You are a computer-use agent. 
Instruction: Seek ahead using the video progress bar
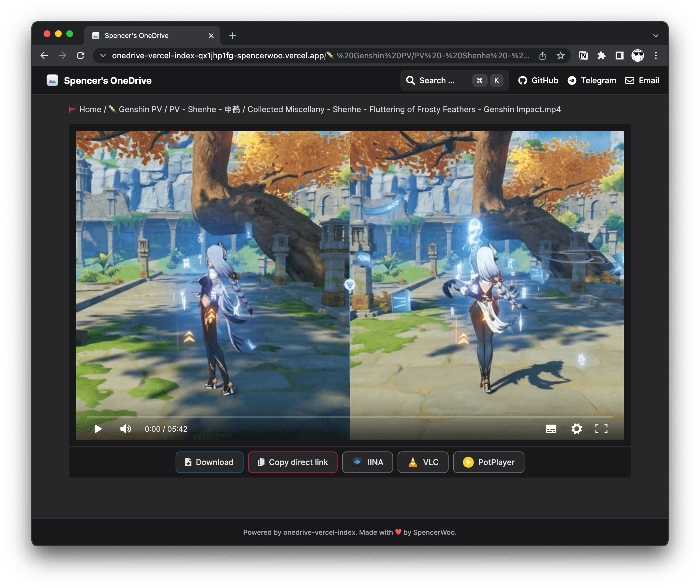tap(350, 417)
